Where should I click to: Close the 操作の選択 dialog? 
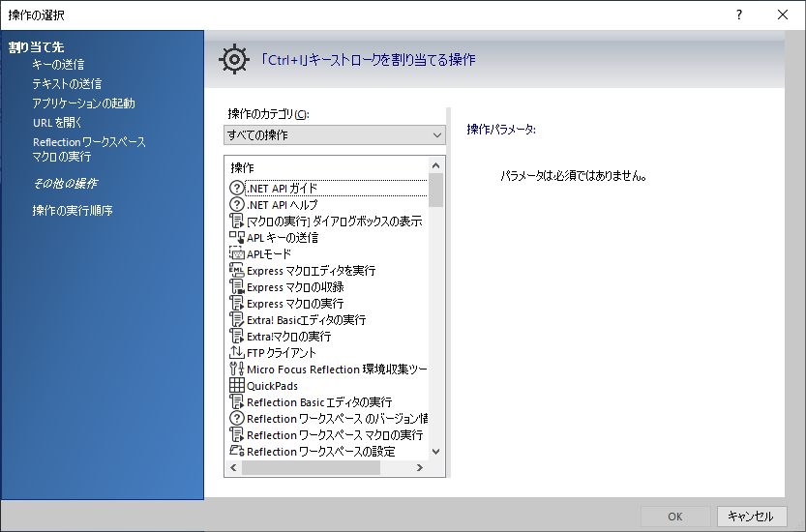click(x=783, y=15)
